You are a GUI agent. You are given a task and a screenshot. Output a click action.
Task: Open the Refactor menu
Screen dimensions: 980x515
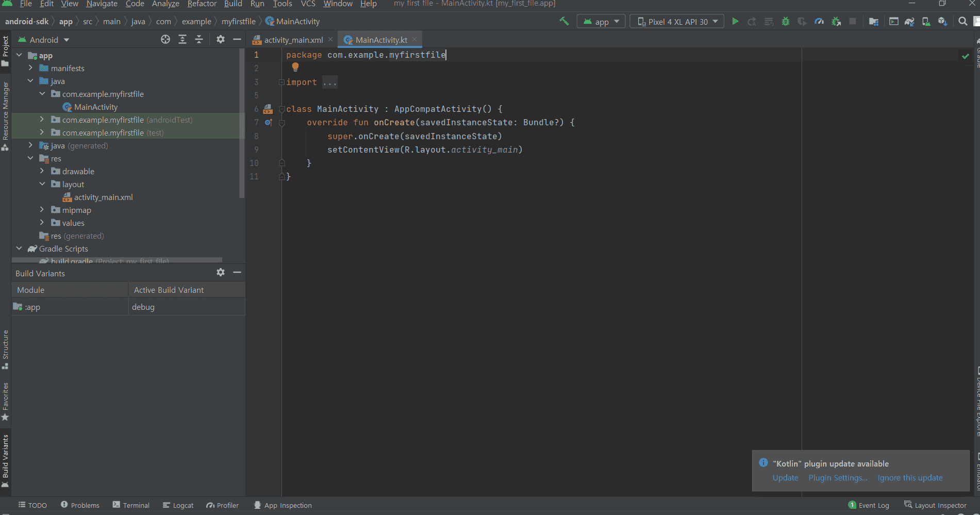(x=202, y=4)
